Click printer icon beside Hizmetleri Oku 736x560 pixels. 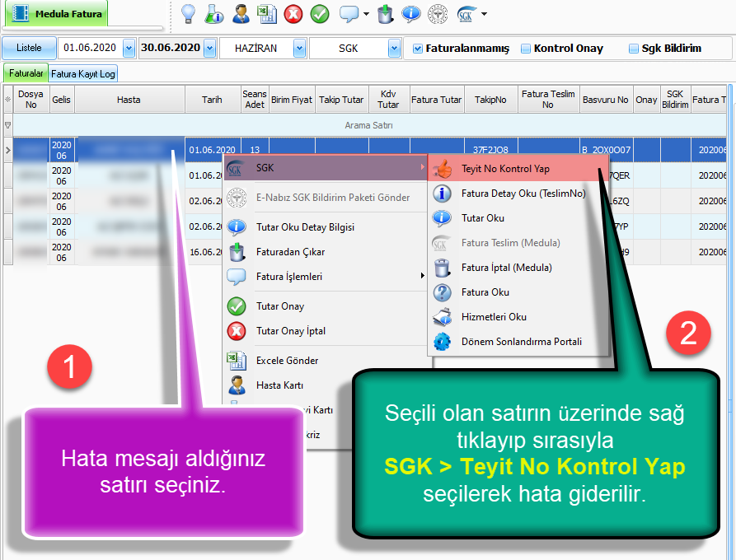click(442, 317)
